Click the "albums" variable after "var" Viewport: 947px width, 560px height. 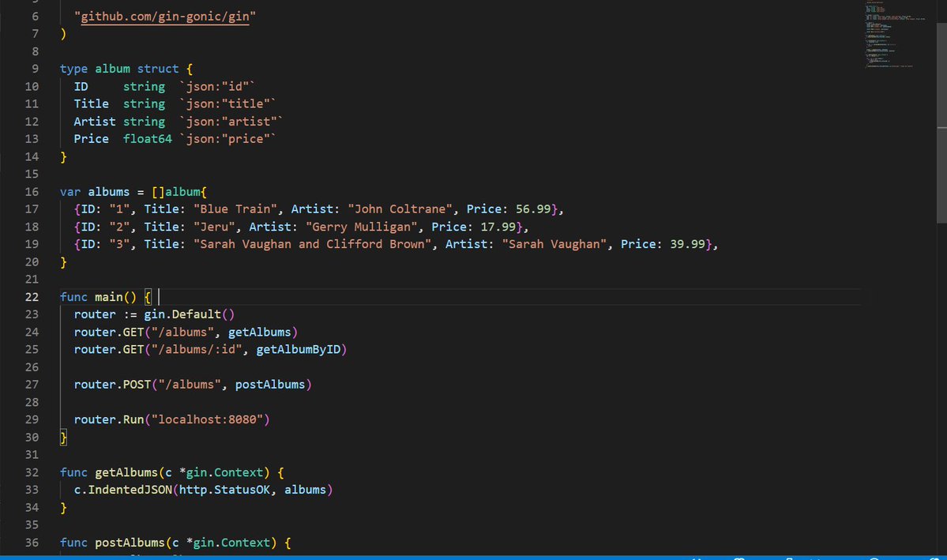click(x=109, y=191)
